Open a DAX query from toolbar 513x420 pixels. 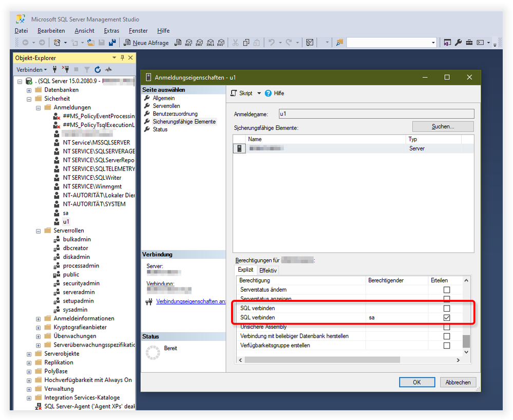tap(221, 43)
